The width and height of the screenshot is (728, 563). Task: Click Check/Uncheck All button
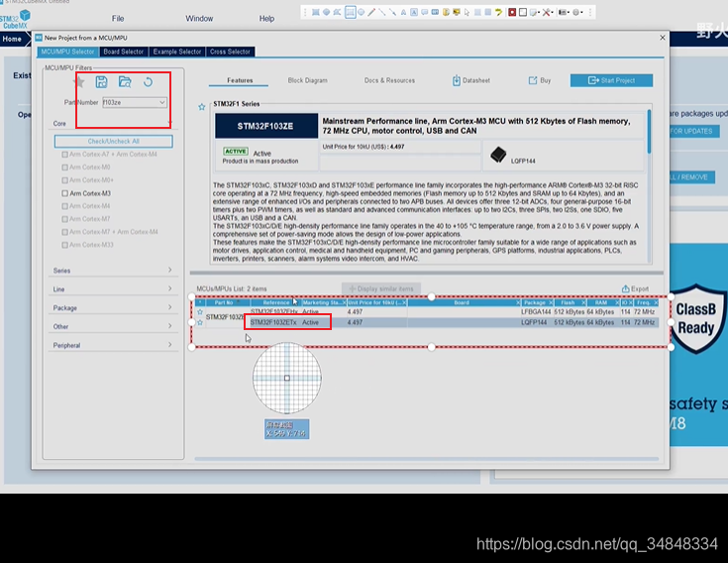(x=113, y=141)
